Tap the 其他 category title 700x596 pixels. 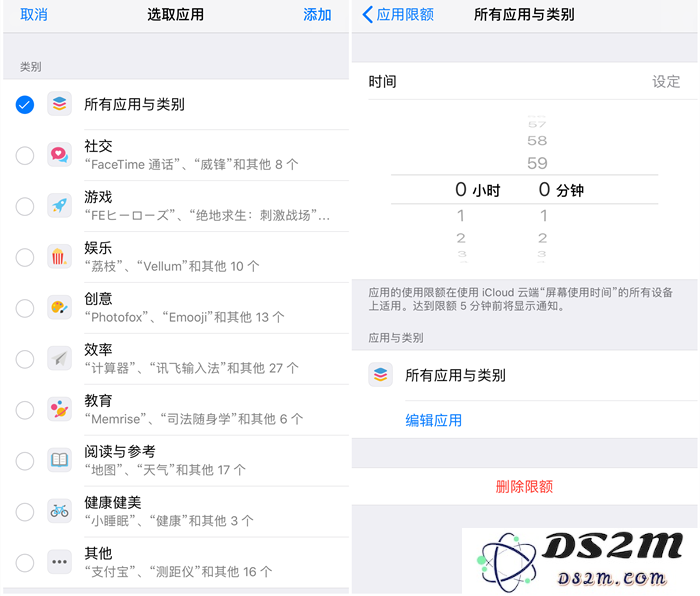98,553
